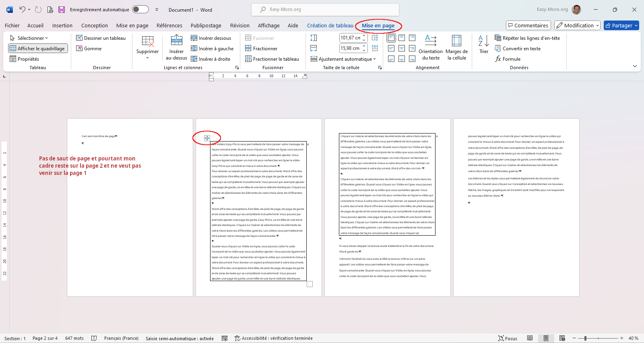Image resolution: width=644 pixels, height=343 pixels.
Task: Click the user account avatar
Action: 576,9
